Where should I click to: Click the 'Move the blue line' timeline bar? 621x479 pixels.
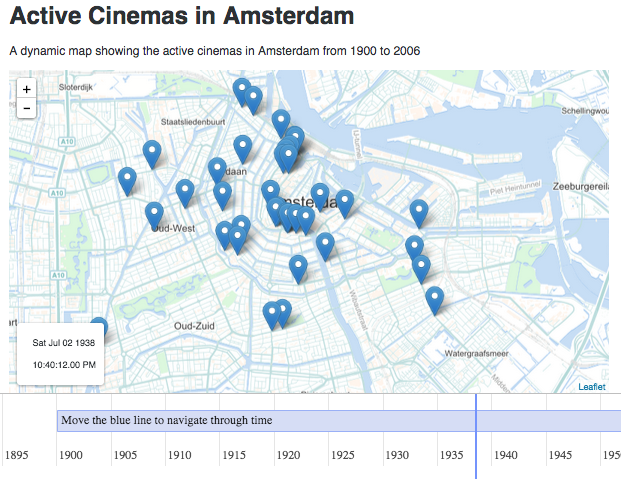339,421
